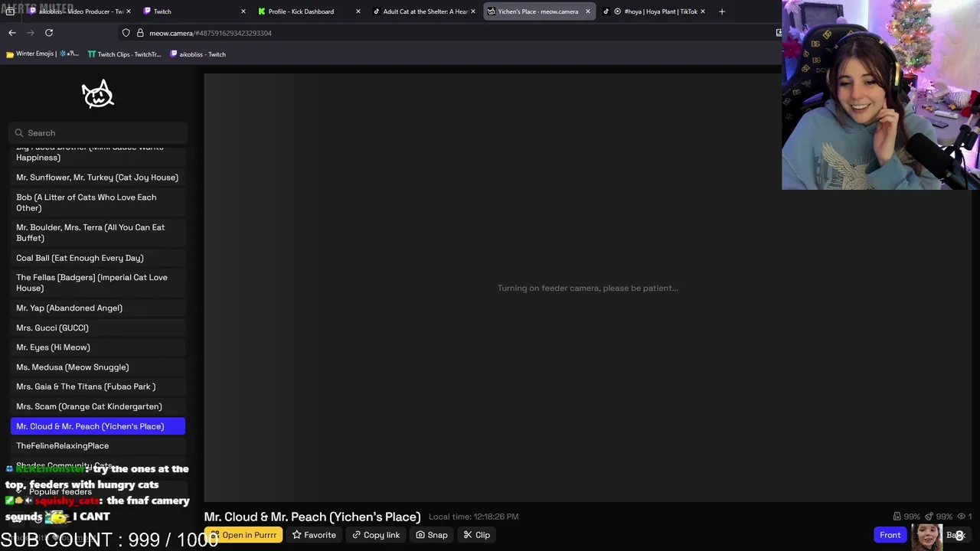Select Mr. Cloud & Mr. Peach feeder
The image size is (980, 551).
98,426
